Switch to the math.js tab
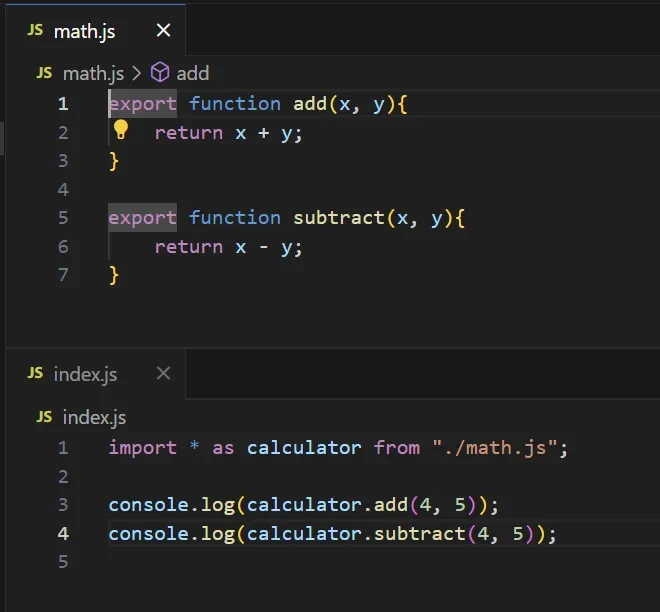Screen dimensions: 660x612 [x=95, y=30]
